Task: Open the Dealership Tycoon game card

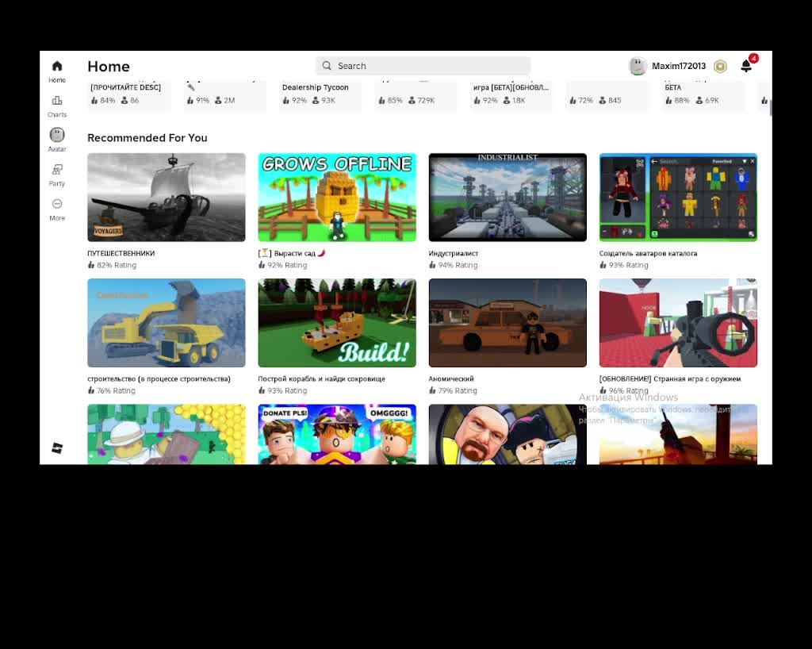Action: click(x=320, y=94)
